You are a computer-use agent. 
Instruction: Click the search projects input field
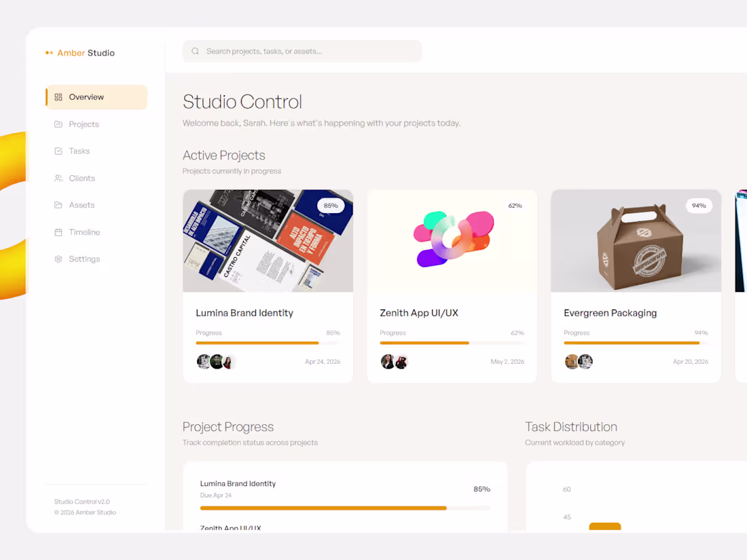tap(302, 51)
